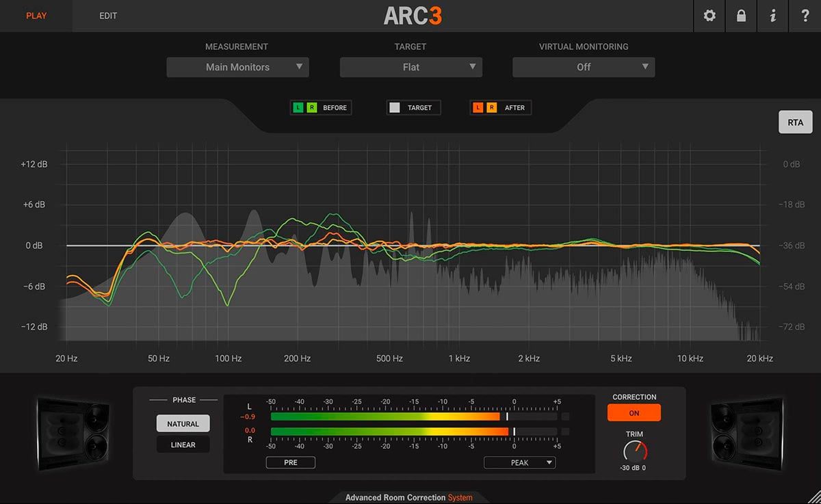The image size is (821, 504).
Task: Open the Target dropdown showing Flat
Action: coord(411,67)
